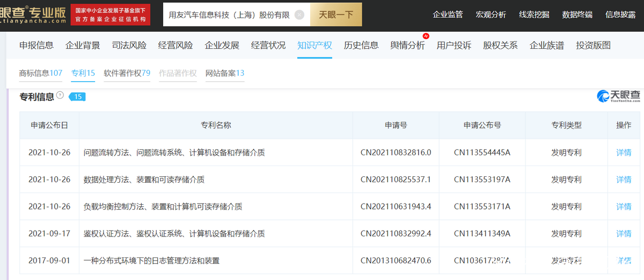Click the blue 15 count badge
Screen dimensions: 644x280
click(78, 97)
